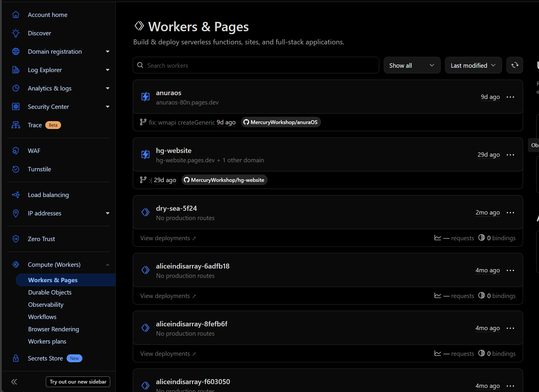Click View deployments for aliceindisarray-6adfb18
The height and width of the screenshot is (392, 539).
[168, 296]
